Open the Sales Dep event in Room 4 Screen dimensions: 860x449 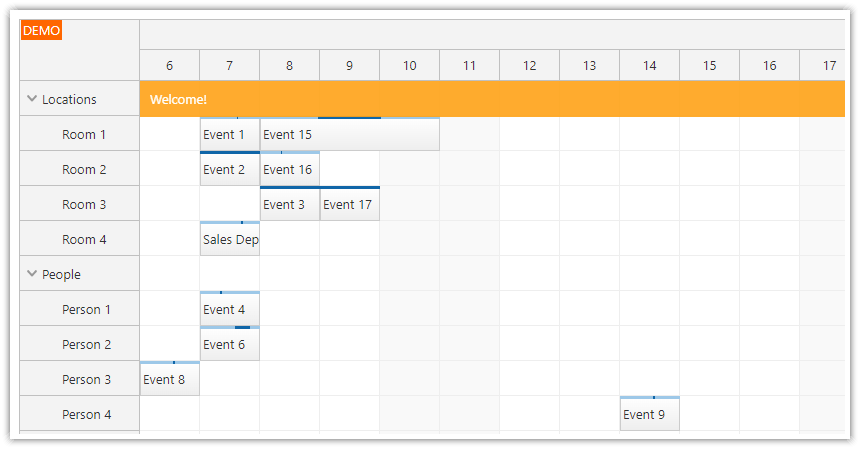pos(230,240)
